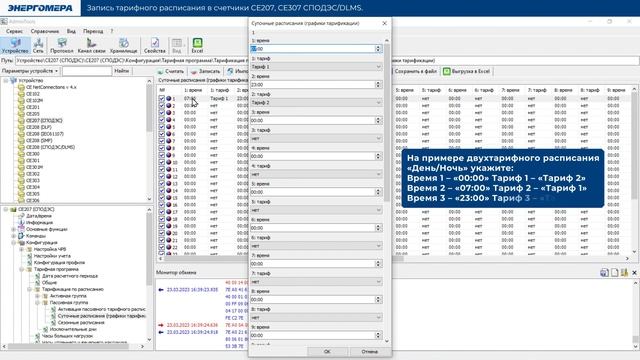Image resolution: width=640 pixels, height=360 pixels.
Task: Click the Выгрузка в Excel icon
Action: (x=447, y=71)
